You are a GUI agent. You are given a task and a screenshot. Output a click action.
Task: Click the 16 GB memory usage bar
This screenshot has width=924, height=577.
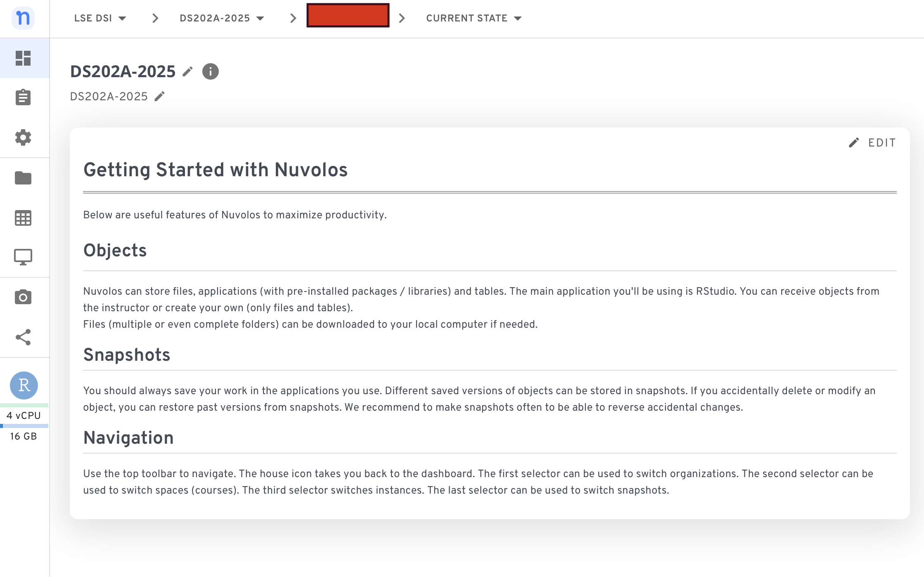coord(24,426)
